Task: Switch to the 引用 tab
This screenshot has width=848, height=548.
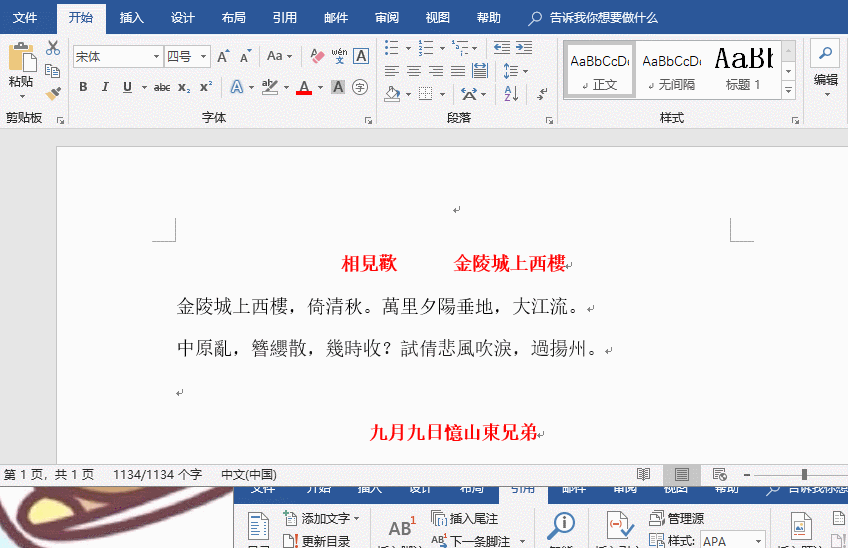Action: [x=284, y=18]
